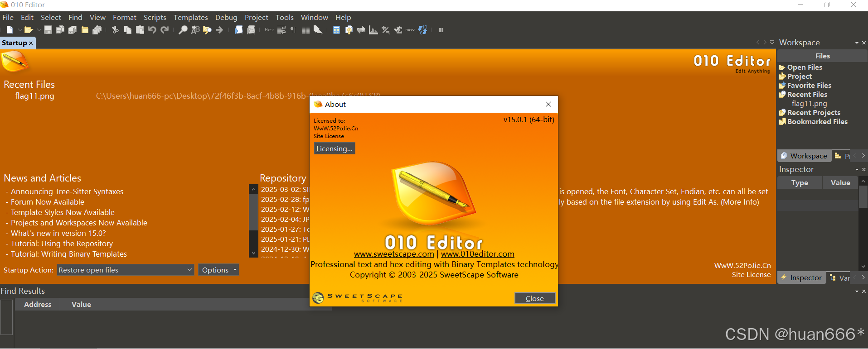
Task: Open the Histogram chart icon
Action: (373, 30)
